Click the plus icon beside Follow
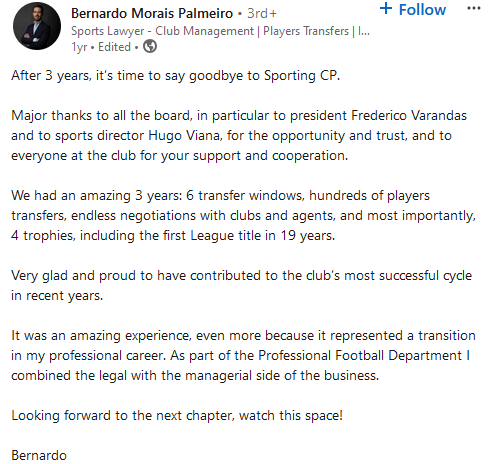Viewport: 500px width, 464px height. click(x=386, y=8)
